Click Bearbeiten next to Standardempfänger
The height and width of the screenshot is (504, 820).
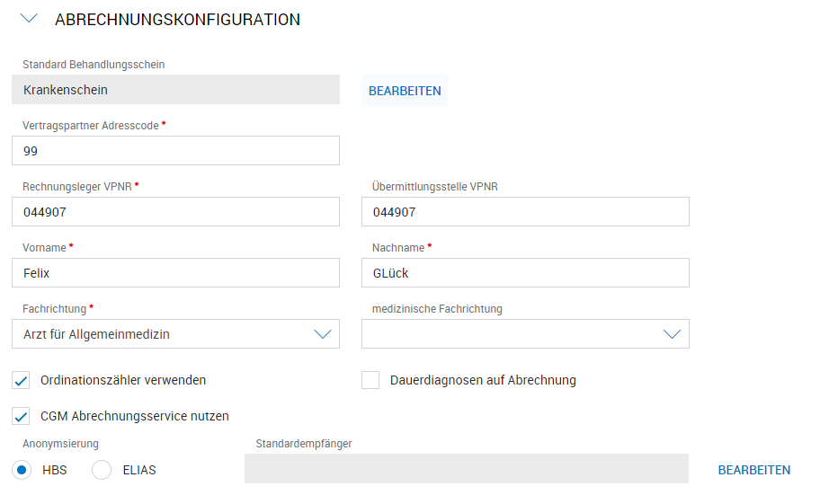[753, 470]
